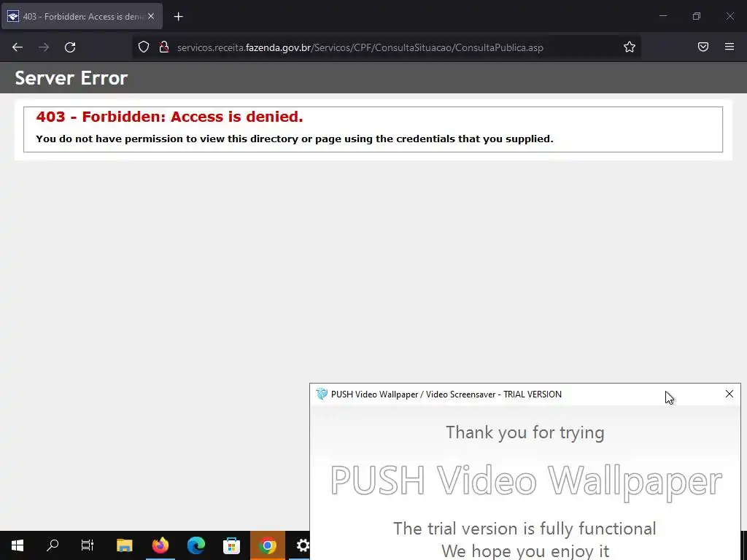Launch Firefox from the taskbar
The image size is (747, 560).
[160, 545]
